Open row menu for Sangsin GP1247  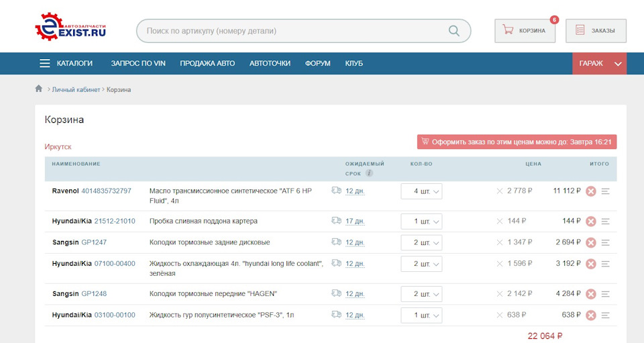605,243
